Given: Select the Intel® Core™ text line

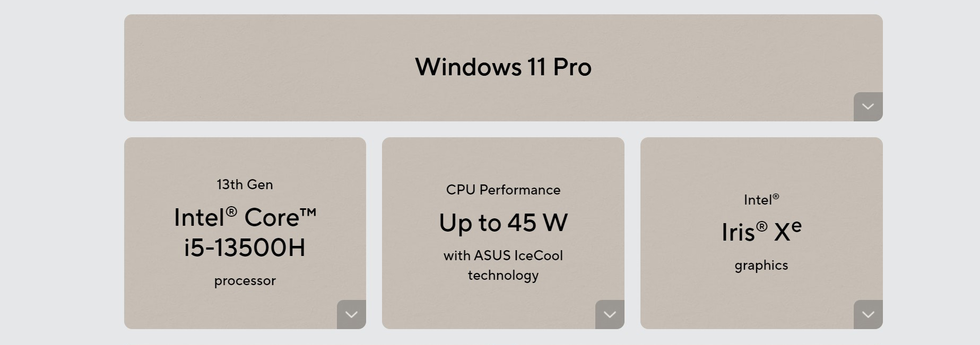Looking at the screenshot, I should click(245, 217).
